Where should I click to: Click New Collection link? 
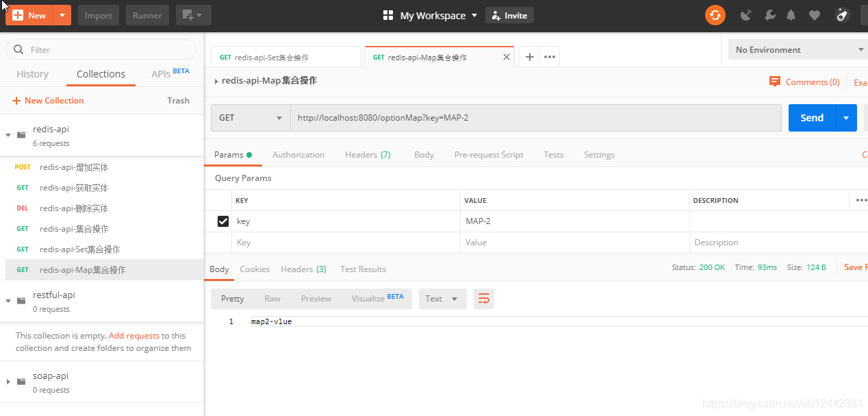tap(48, 100)
